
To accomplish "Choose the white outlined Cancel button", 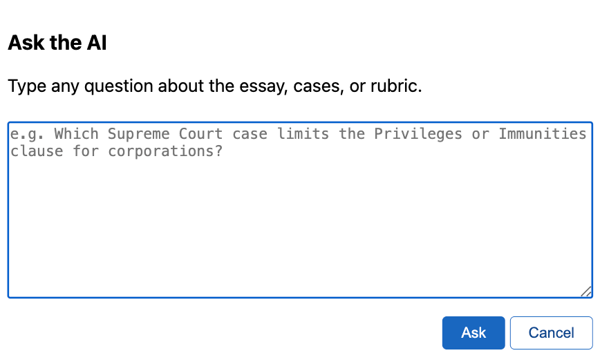I will point(552,333).
